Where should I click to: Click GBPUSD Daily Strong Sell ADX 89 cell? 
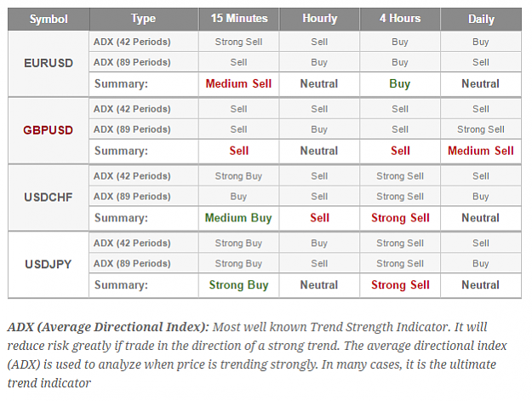[x=481, y=129]
